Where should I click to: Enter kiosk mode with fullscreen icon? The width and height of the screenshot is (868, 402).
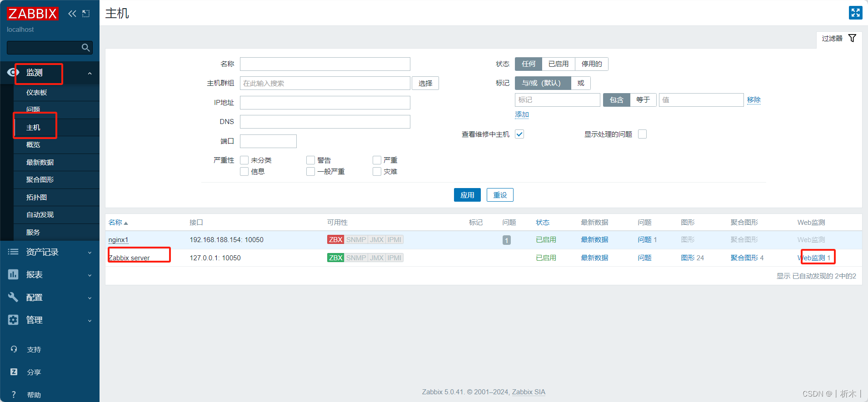point(855,13)
